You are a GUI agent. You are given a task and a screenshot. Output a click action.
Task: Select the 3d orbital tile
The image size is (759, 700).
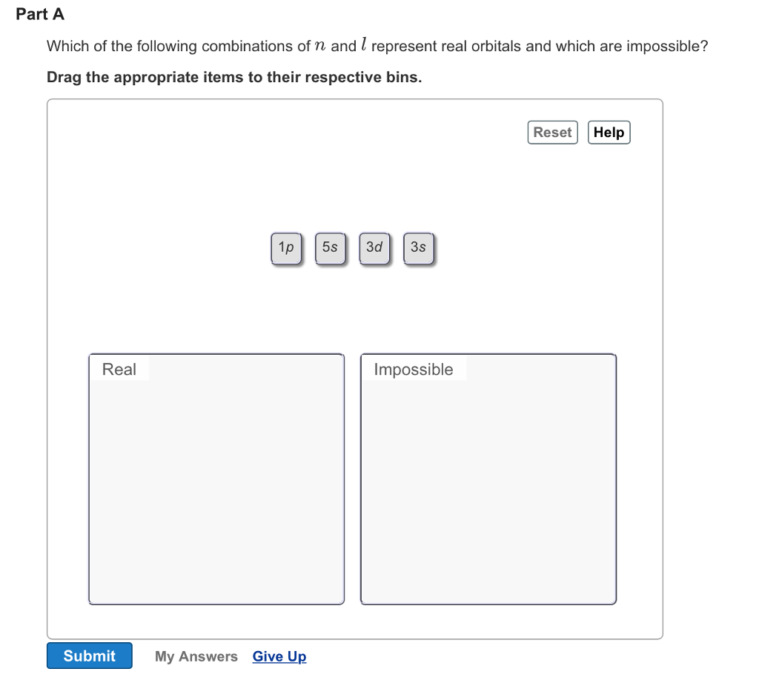[x=375, y=248]
